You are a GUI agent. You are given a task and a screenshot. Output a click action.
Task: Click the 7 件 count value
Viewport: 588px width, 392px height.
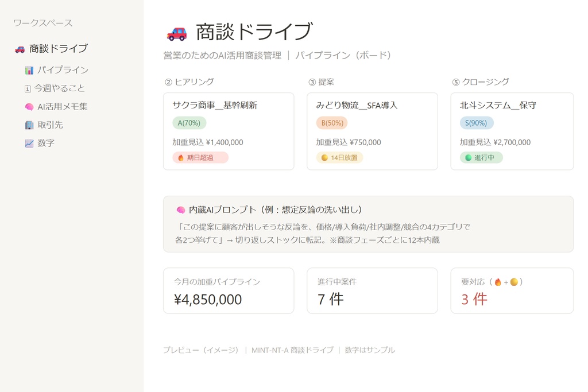coord(330,300)
